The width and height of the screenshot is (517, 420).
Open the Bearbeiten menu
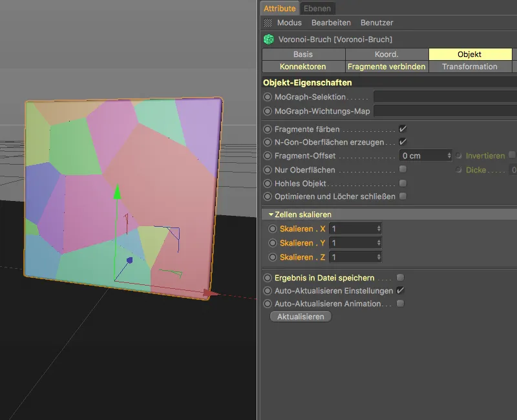click(x=331, y=23)
